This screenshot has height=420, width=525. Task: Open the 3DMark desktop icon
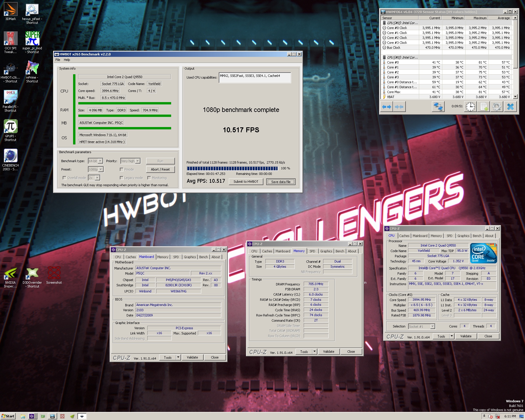10,12
